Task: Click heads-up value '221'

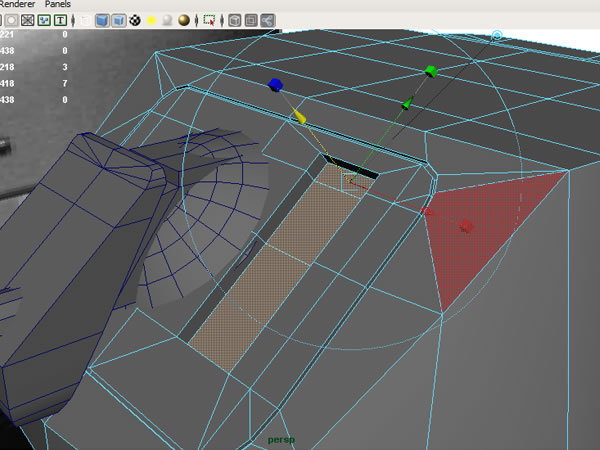Action: click(7, 34)
